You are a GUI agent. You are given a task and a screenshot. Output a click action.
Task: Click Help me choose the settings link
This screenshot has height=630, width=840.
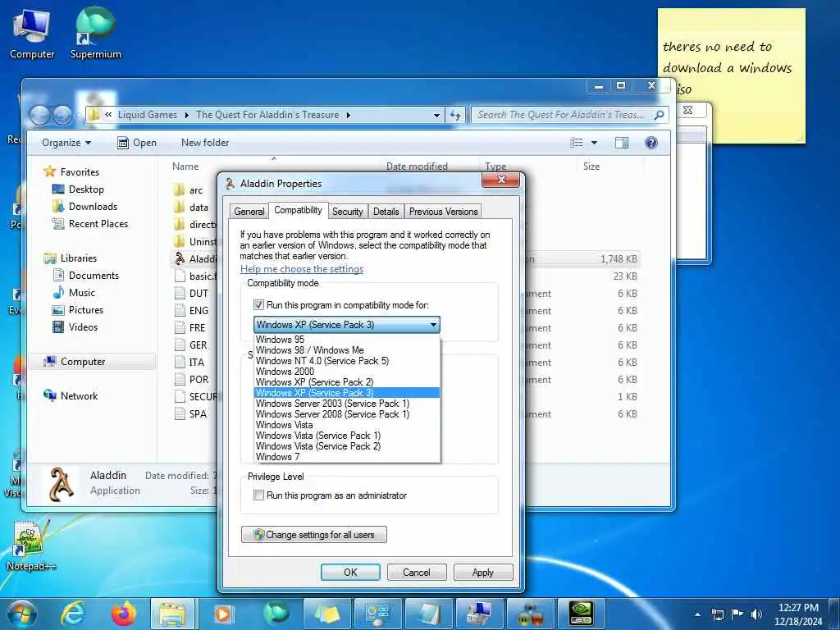point(302,269)
